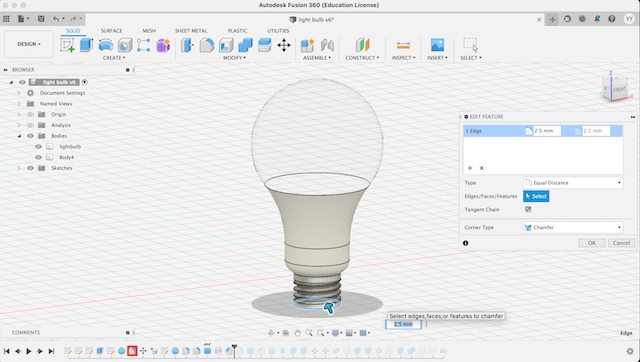Uncheck the Tangent Chain checkbox
640x362 pixels.
tap(528, 209)
